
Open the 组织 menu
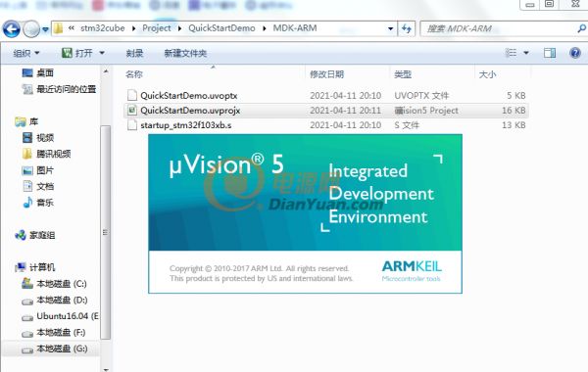pos(25,53)
